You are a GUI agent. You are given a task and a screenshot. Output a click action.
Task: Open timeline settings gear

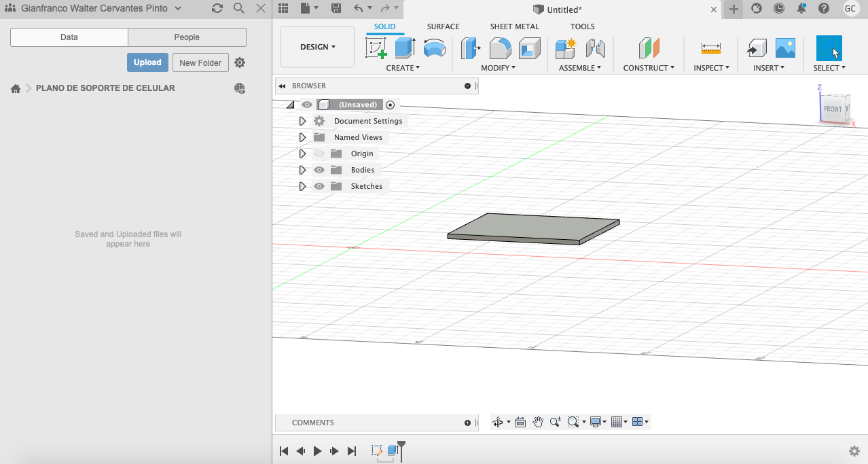pyautogui.click(x=854, y=451)
